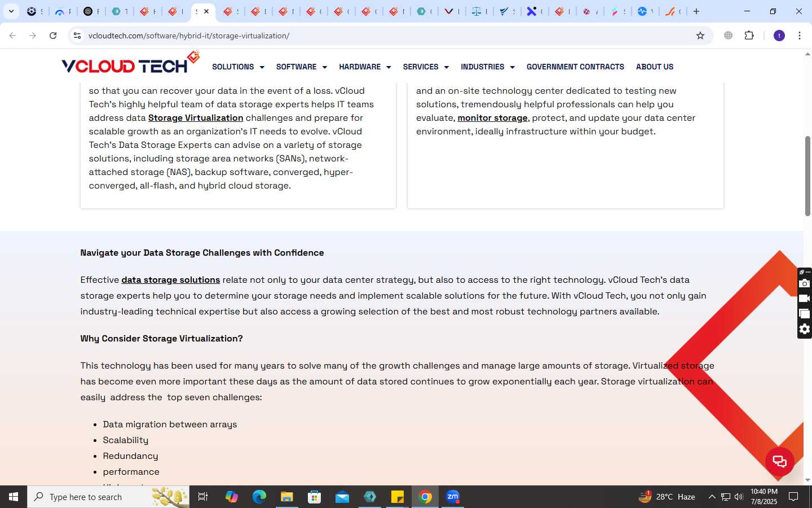Viewport: 812px width, 508px height.
Task: Click the vCloud Tech logo
Action: point(131,63)
